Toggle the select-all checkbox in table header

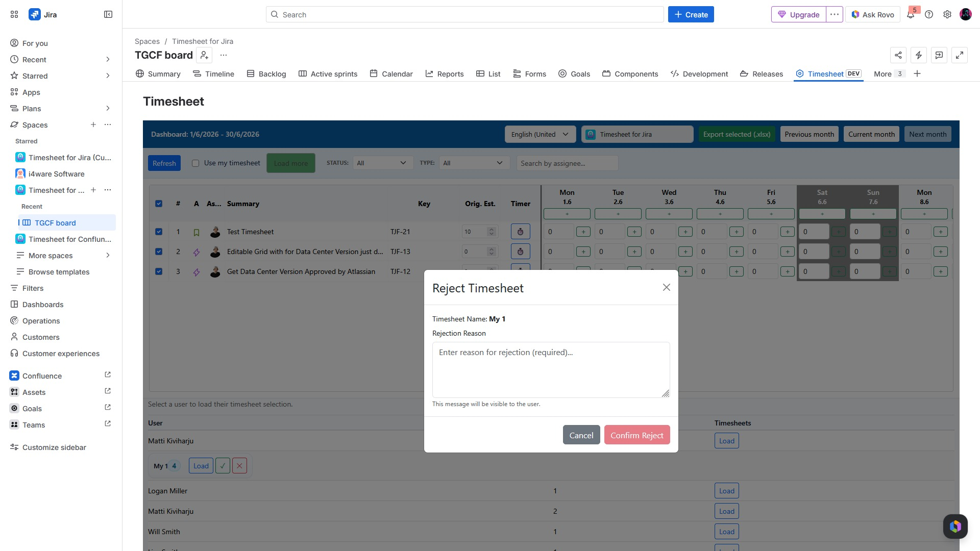159,204
